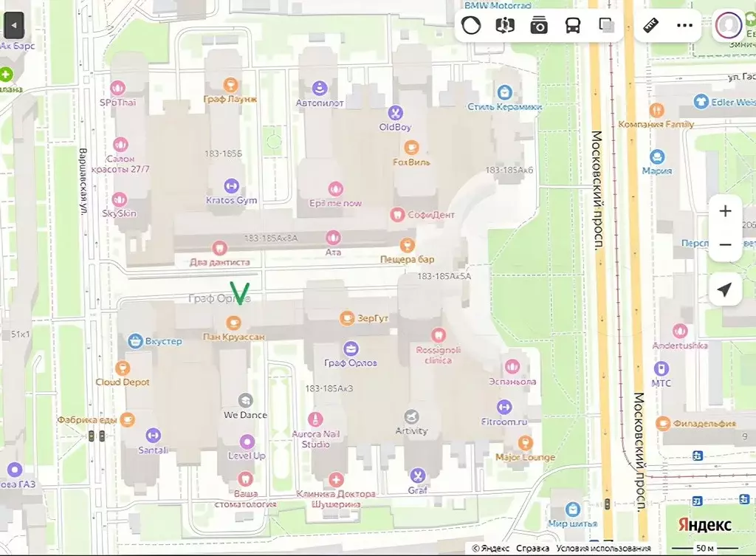Open the panoramas map icon

[505, 25]
